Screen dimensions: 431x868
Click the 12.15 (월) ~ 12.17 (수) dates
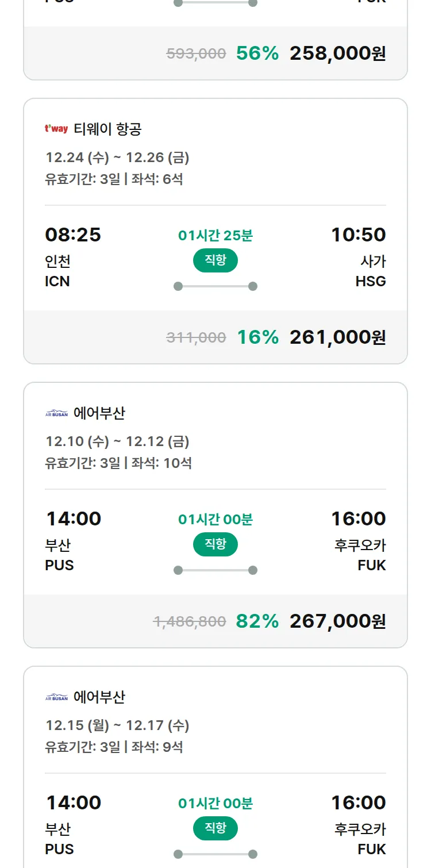tap(117, 725)
